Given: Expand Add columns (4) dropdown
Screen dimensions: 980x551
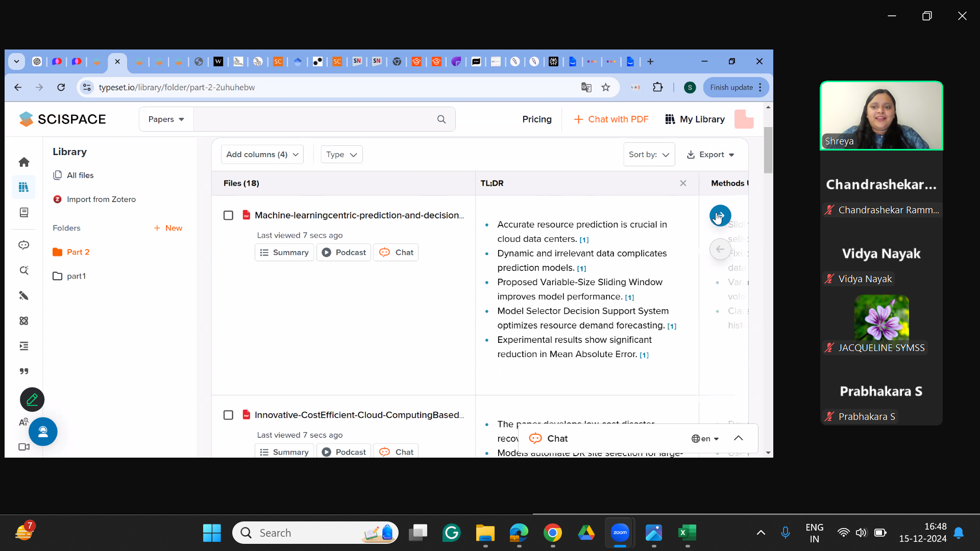Looking at the screenshot, I should [262, 155].
